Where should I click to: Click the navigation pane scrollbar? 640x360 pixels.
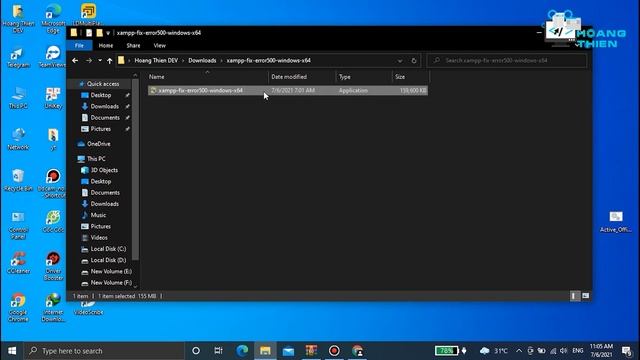pyautogui.click(x=135, y=169)
